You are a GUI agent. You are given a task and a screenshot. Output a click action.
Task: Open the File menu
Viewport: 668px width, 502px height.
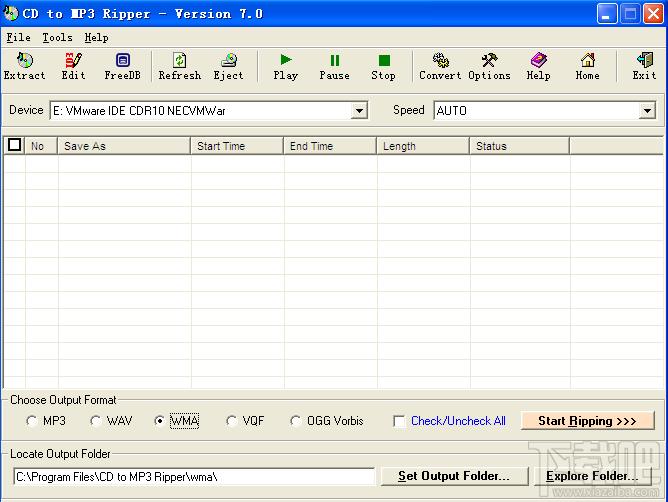[x=18, y=38]
